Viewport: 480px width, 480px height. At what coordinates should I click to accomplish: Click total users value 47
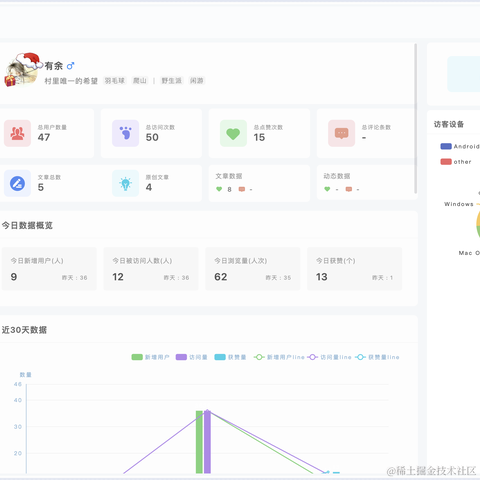click(44, 137)
